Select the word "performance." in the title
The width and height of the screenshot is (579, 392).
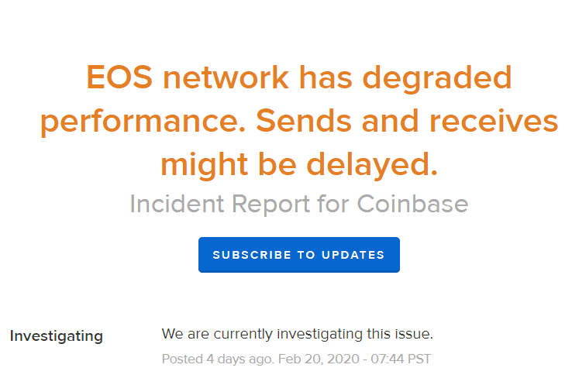click(x=143, y=122)
